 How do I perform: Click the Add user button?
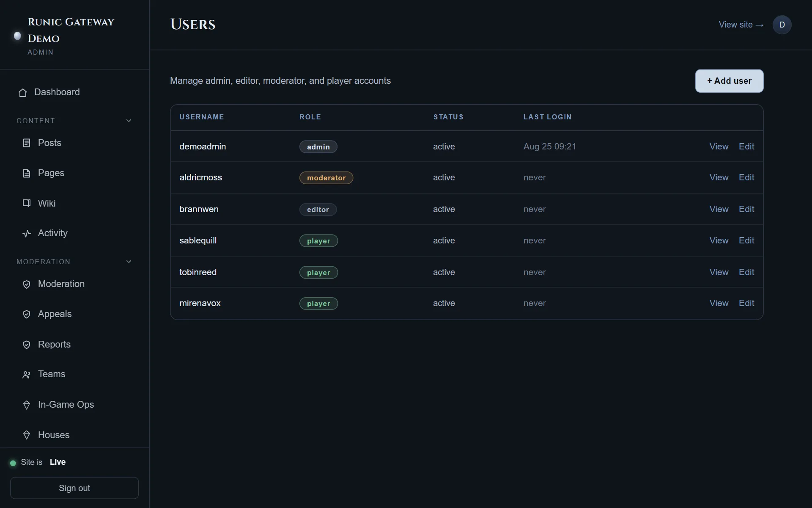click(729, 81)
